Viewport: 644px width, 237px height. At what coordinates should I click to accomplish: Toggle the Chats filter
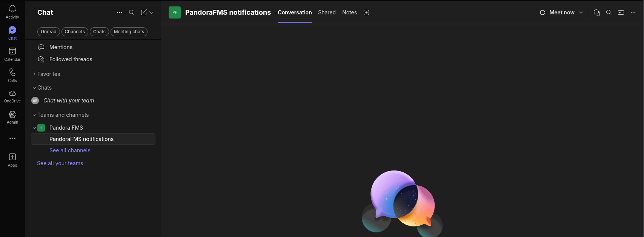pyautogui.click(x=99, y=32)
